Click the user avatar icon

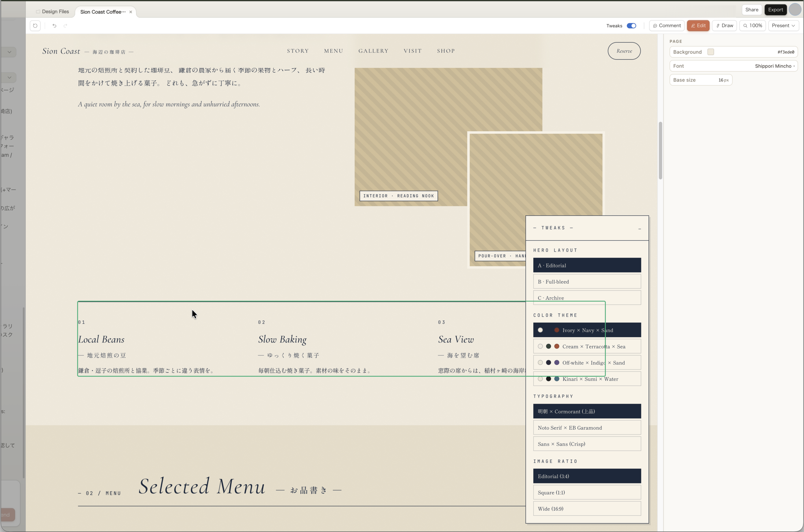tap(795, 9)
